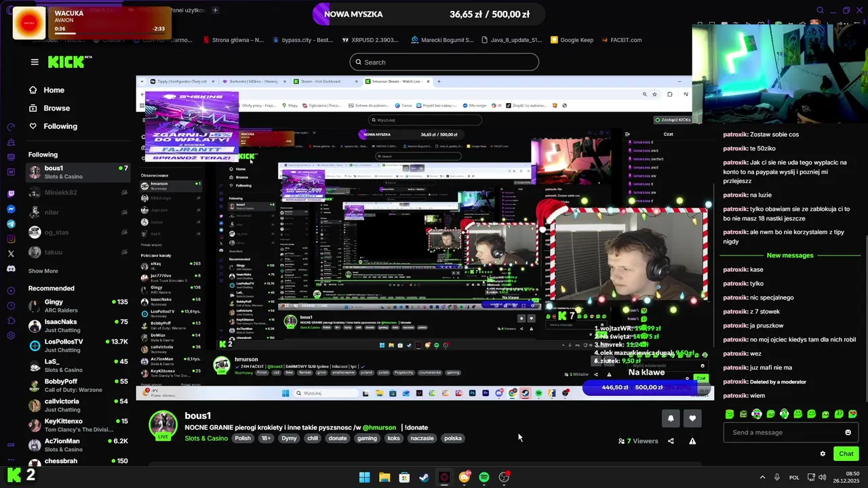The image size is (868, 488).
Task: Open bous1 avatar with LIVE badge
Action: [163, 426]
